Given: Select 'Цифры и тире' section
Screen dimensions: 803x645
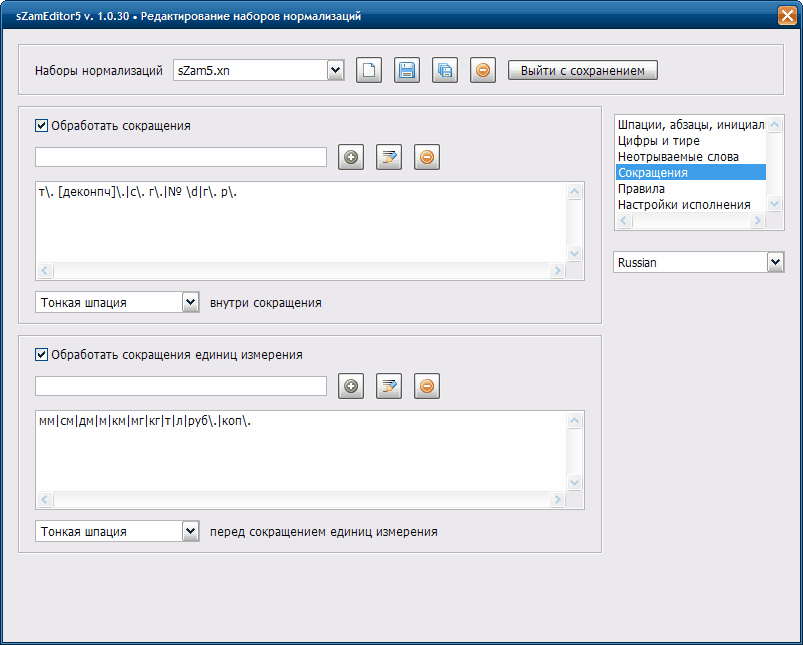Looking at the screenshot, I should click(x=691, y=140).
